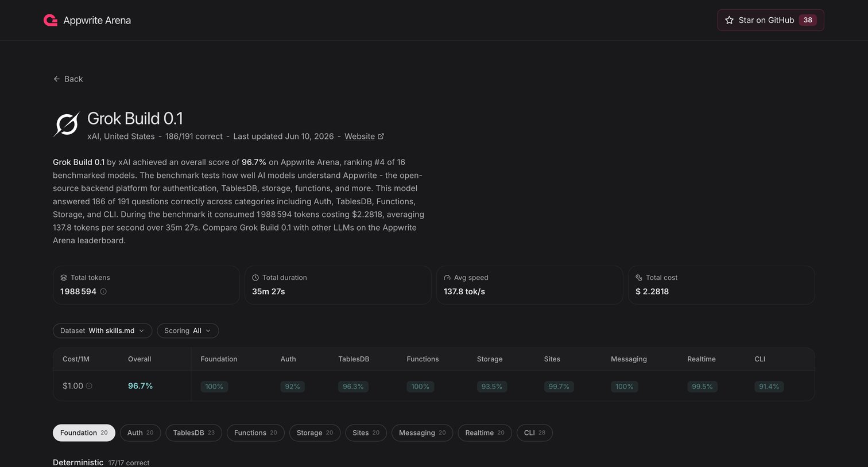Click the TablesDB 96.3% score badge
Screen dimensions: 868x467
[x=353, y=387]
